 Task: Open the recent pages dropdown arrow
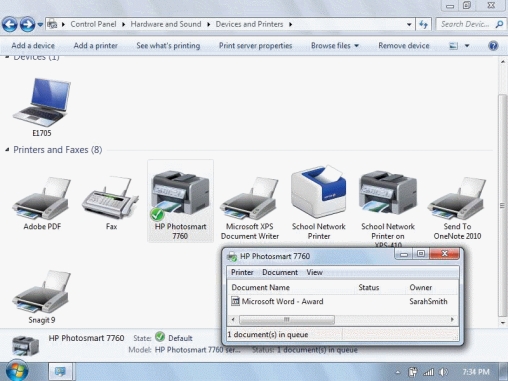click(40, 25)
